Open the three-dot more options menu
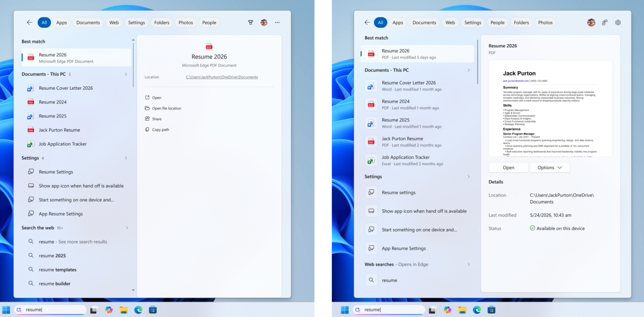The height and width of the screenshot is (317, 644). (x=277, y=23)
